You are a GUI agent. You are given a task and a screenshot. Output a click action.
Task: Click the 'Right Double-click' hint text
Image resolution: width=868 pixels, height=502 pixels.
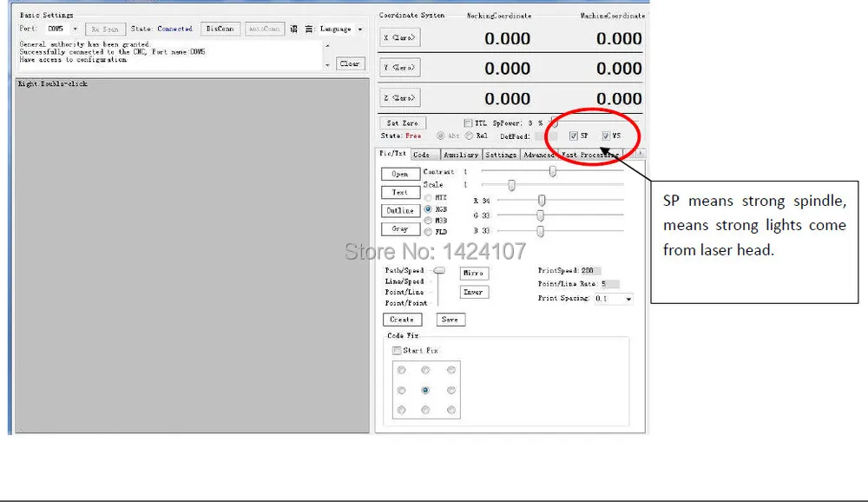(53, 83)
